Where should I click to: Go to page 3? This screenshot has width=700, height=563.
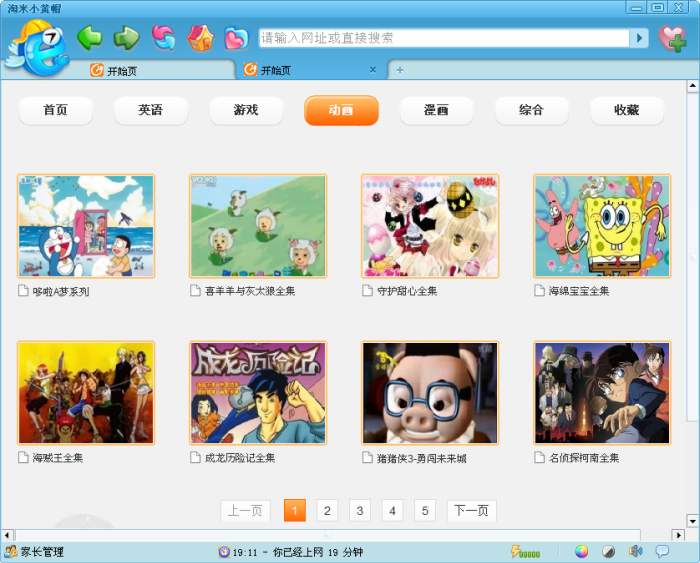point(360,510)
